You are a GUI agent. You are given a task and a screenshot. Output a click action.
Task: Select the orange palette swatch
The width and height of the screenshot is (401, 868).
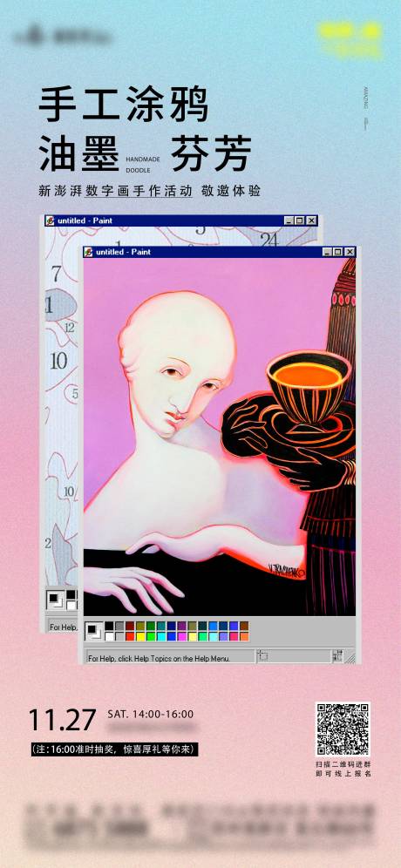coord(244,636)
